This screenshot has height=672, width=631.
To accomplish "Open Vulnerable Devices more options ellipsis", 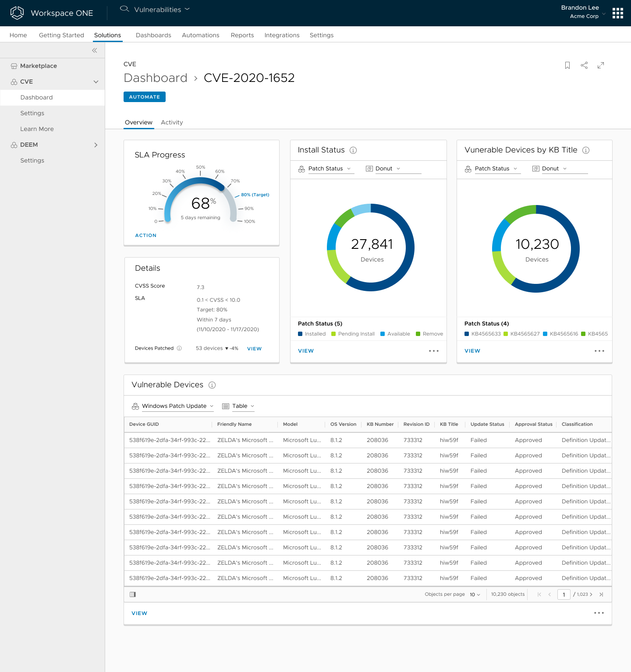I will click(x=599, y=613).
